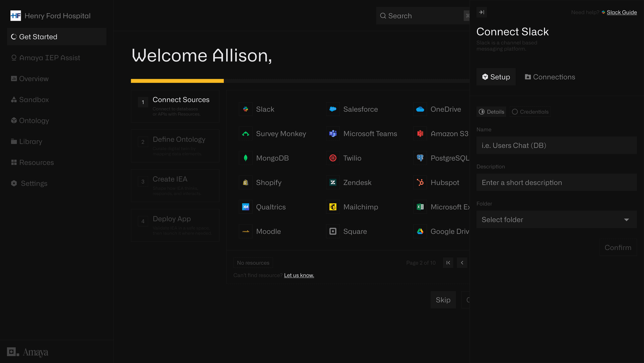This screenshot has width=644, height=363.
Task: Open Ontology in the sidebar
Action: click(34, 120)
